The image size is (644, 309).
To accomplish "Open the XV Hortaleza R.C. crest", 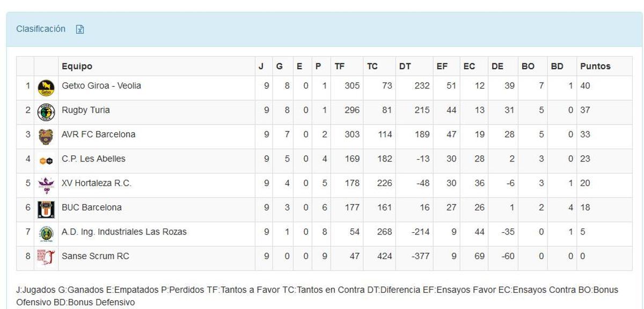I will [x=46, y=183].
